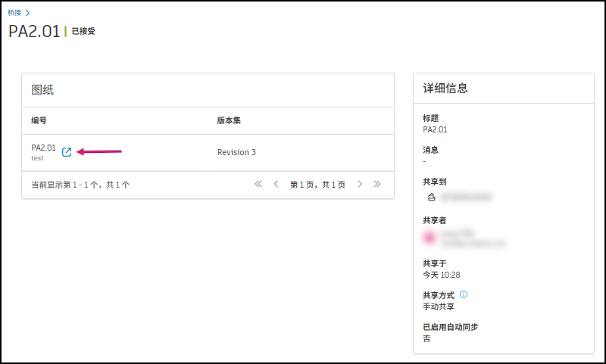This screenshot has height=364, width=606.
Task: Go to next page arrow
Action: (360, 184)
